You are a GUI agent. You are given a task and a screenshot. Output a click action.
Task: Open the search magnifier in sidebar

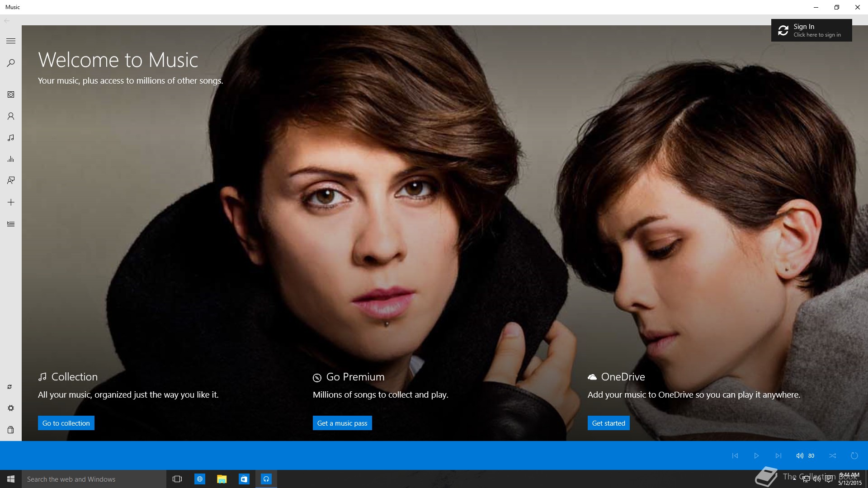coord(11,63)
